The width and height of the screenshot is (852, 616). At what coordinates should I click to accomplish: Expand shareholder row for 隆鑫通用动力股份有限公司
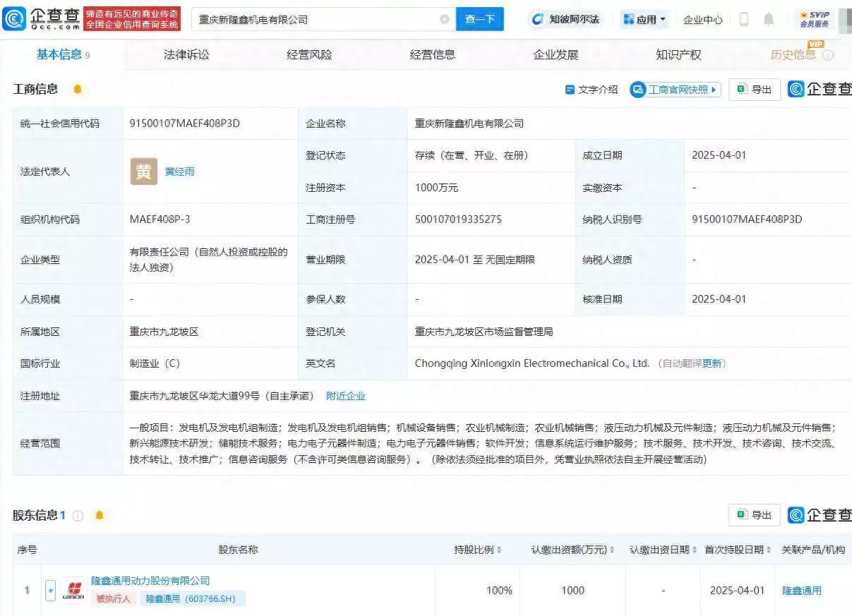[x=50, y=591]
